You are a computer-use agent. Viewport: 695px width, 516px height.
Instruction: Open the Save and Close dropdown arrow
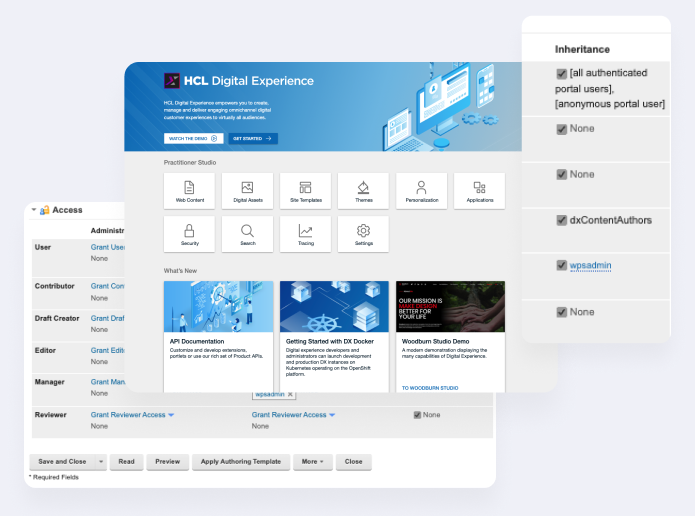point(100,462)
